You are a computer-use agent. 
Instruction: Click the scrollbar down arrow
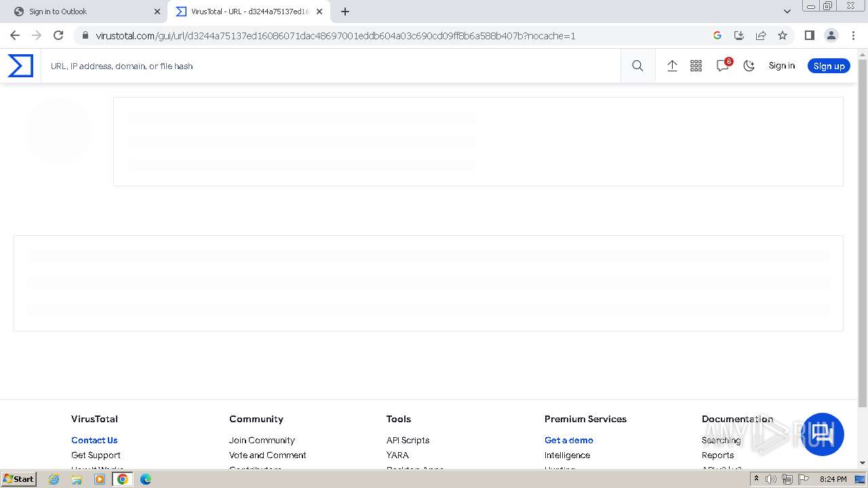863,463
